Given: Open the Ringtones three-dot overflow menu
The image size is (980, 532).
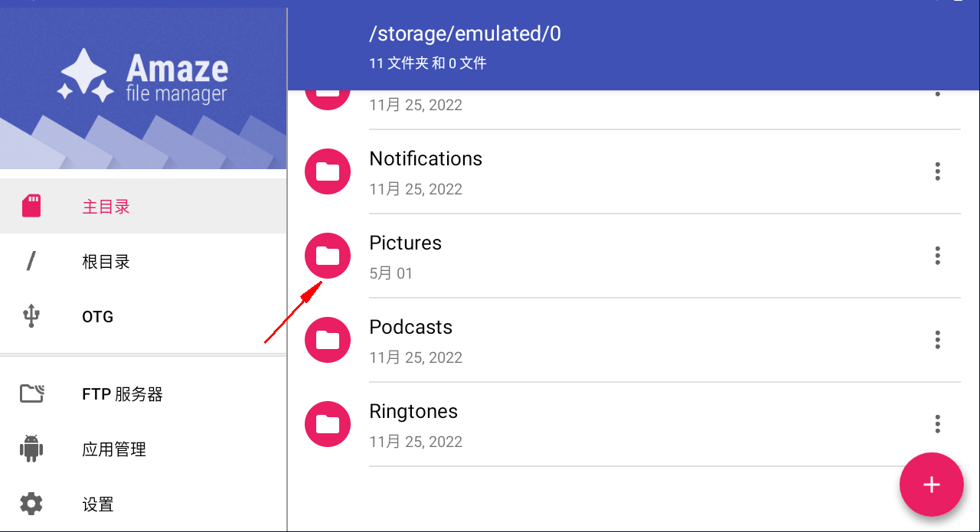Looking at the screenshot, I should click(937, 424).
